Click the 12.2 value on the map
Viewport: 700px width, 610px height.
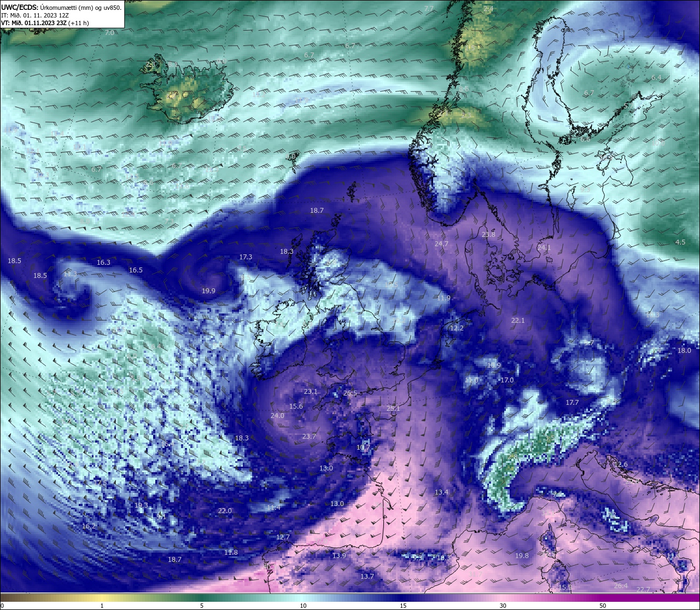[457, 328]
